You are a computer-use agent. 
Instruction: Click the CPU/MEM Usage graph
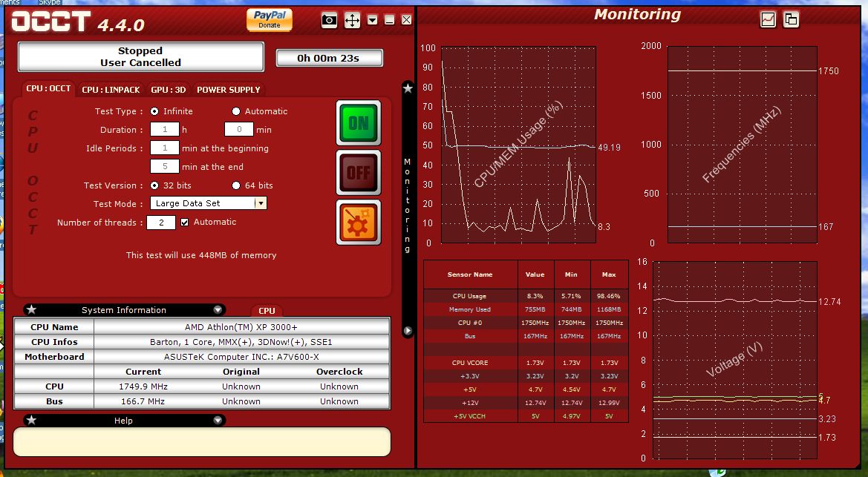coord(518,145)
